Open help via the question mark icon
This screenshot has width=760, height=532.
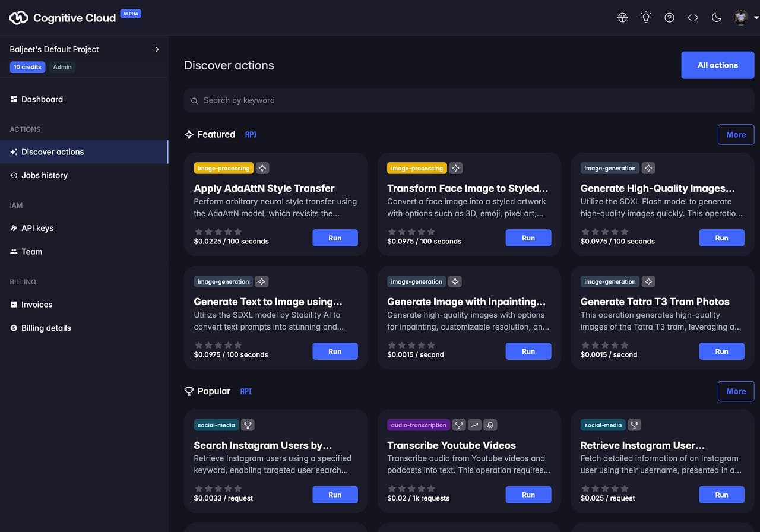pyautogui.click(x=669, y=17)
